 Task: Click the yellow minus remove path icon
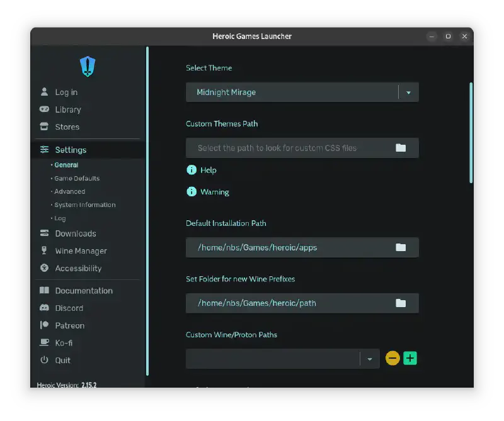(x=392, y=359)
